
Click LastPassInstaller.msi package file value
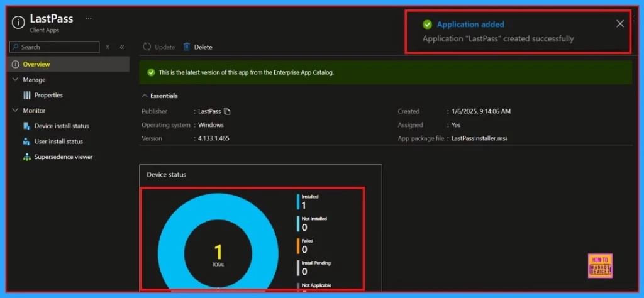tap(479, 138)
